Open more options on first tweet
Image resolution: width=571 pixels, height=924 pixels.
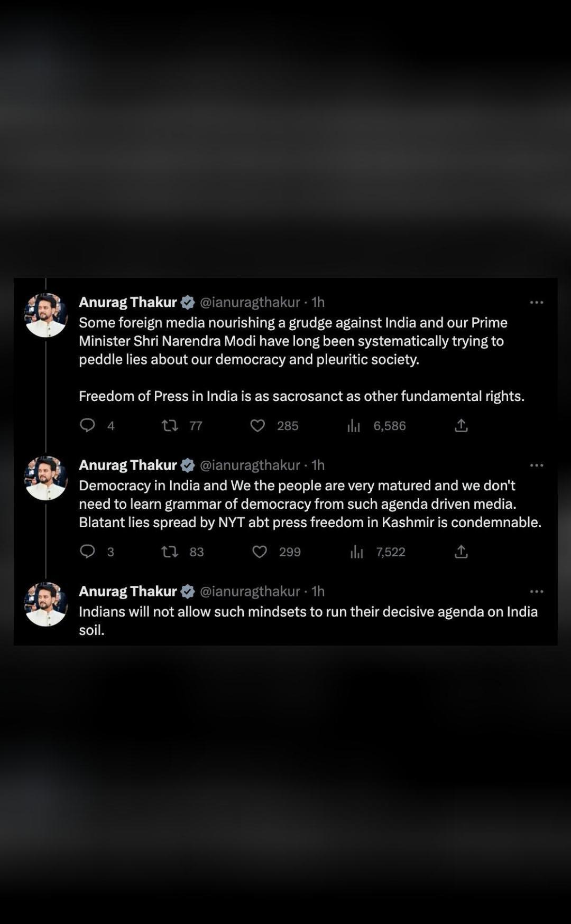click(x=537, y=302)
